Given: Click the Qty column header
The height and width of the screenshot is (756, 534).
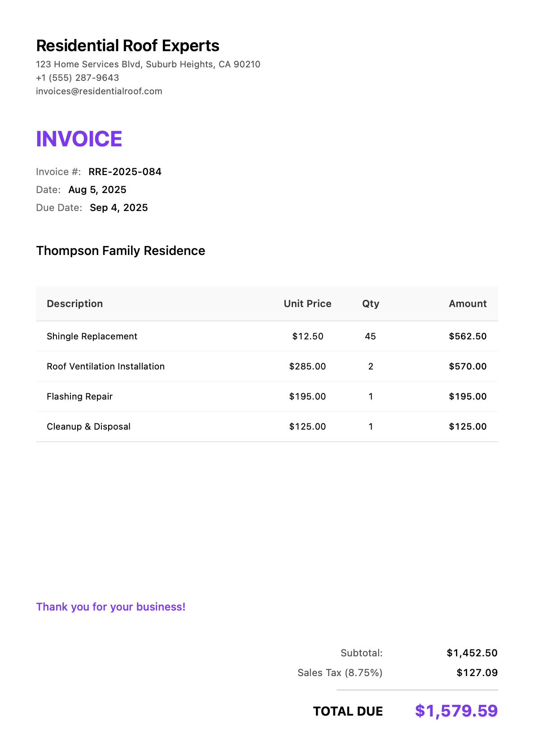Looking at the screenshot, I should [371, 304].
